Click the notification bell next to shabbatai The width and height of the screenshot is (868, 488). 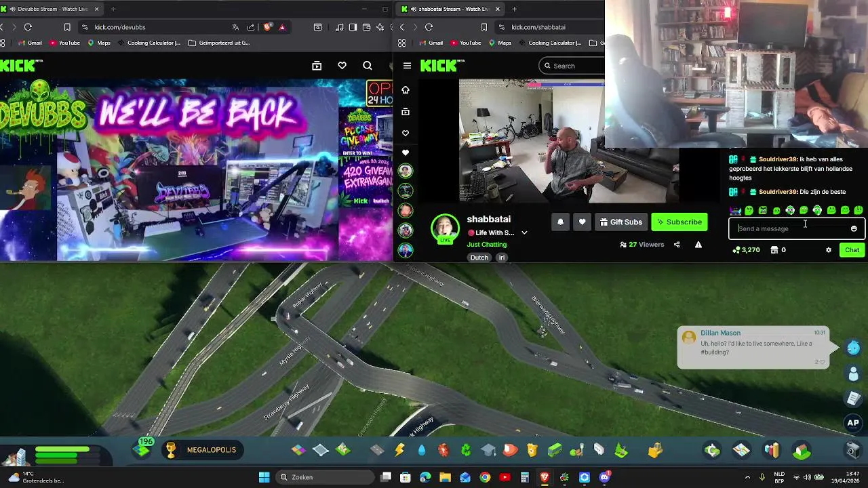560,222
